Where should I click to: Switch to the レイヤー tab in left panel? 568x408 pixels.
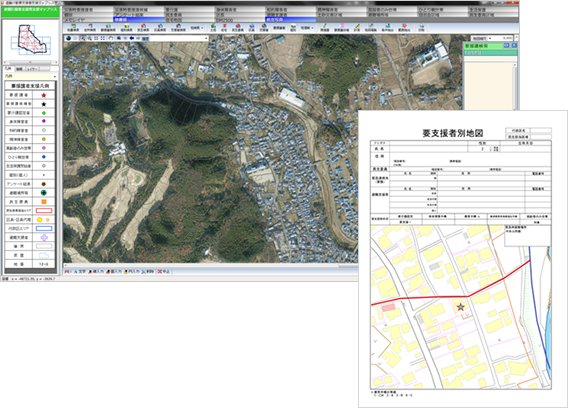click(32, 69)
